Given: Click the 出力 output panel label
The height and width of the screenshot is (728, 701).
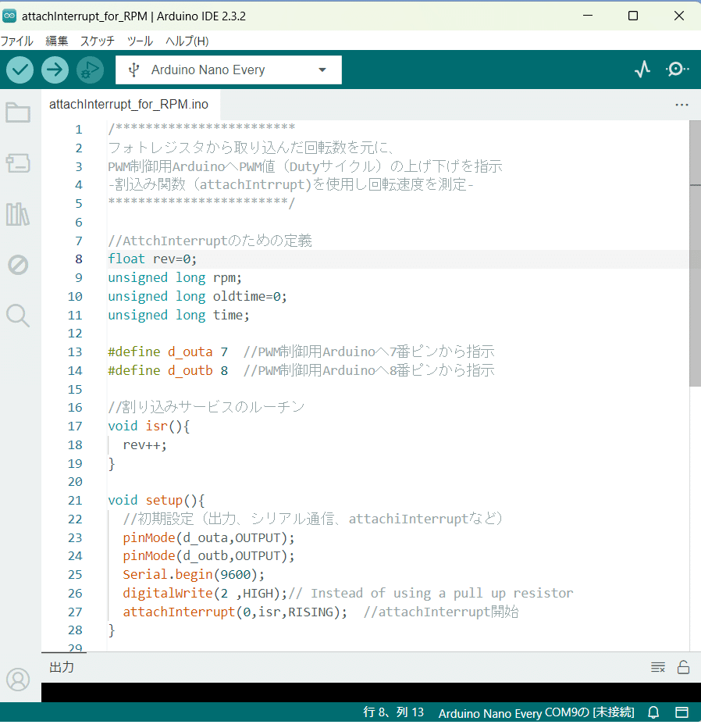Looking at the screenshot, I should 62,668.
